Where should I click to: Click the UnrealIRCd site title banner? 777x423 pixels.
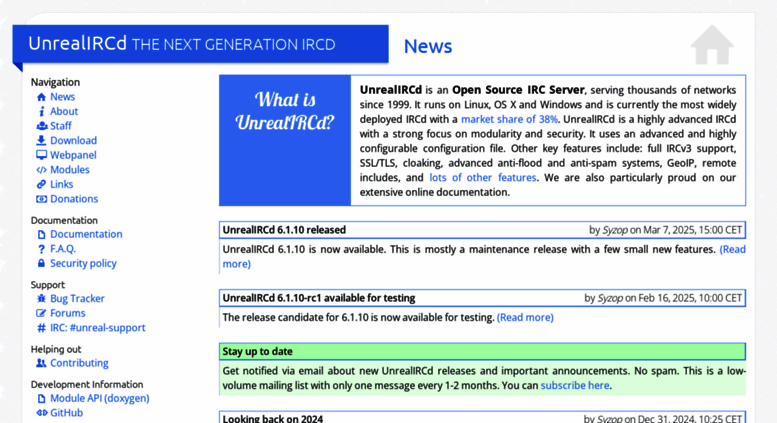pyautogui.click(x=201, y=44)
